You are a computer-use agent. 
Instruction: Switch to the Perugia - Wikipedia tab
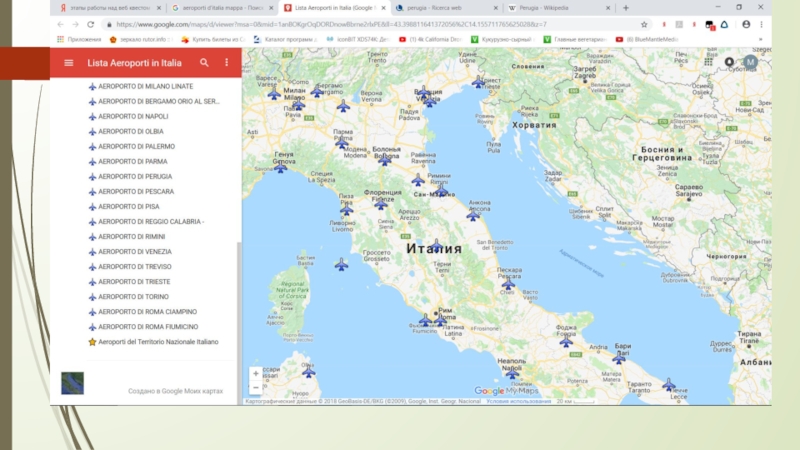550,8
